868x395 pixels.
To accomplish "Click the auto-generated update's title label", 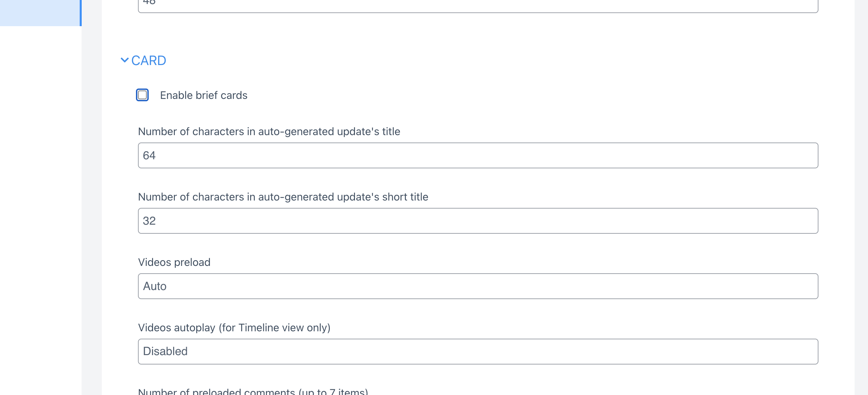I will (269, 131).
